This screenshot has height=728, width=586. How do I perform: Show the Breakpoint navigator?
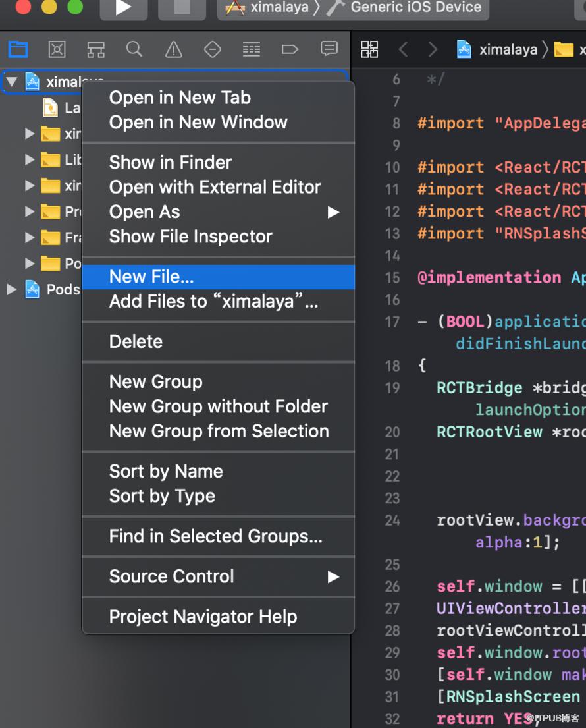pyautogui.click(x=290, y=49)
